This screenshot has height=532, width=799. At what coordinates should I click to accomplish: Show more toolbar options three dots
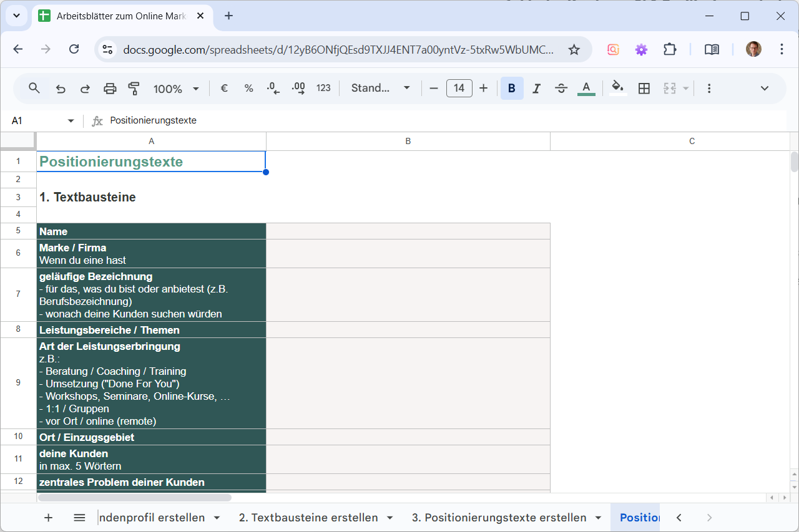(709, 89)
